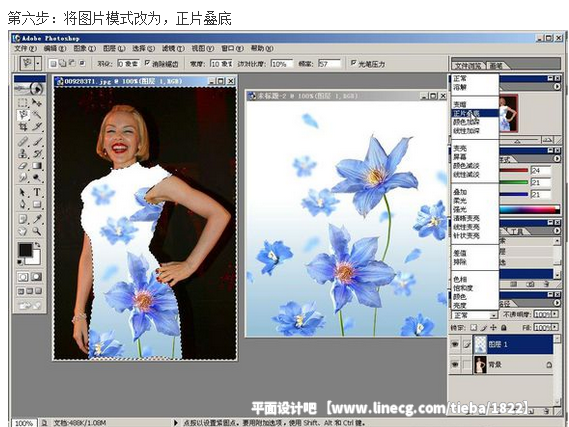
Task: Choose Add to selection mode in options bar
Action: click(62, 63)
